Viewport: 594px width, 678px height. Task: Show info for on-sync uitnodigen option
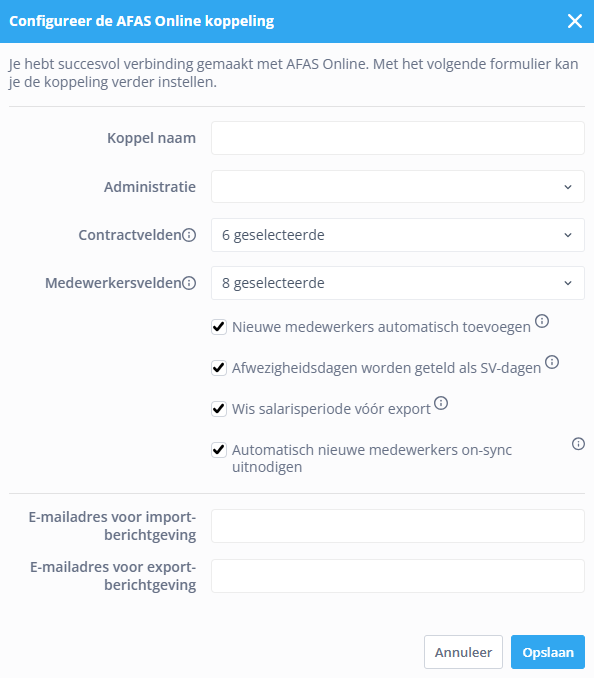pos(578,444)
